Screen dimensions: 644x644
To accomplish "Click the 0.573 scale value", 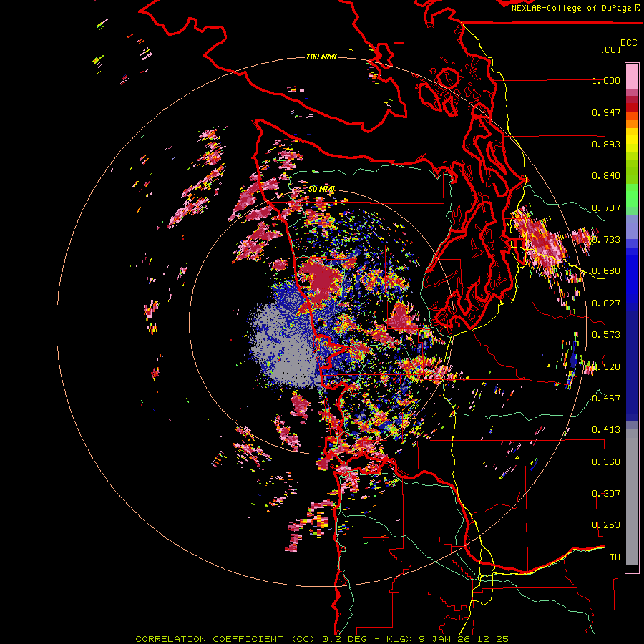I will 606,335.
